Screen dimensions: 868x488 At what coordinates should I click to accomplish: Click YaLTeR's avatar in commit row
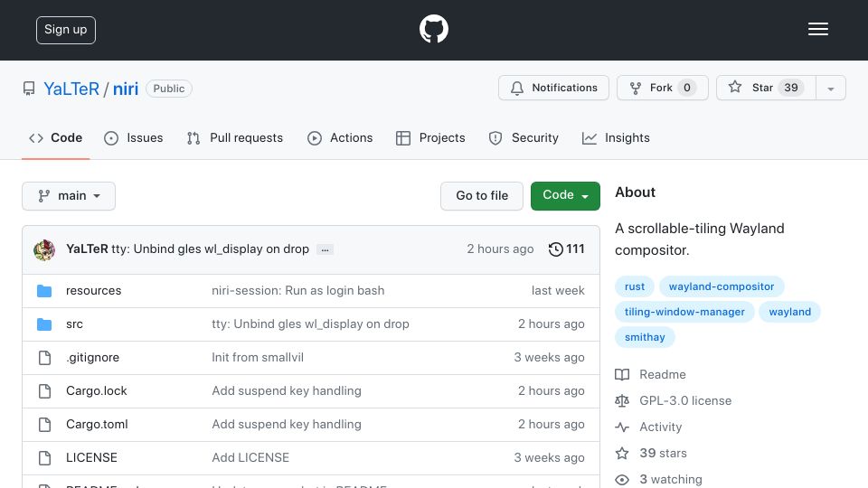point(44,249)
